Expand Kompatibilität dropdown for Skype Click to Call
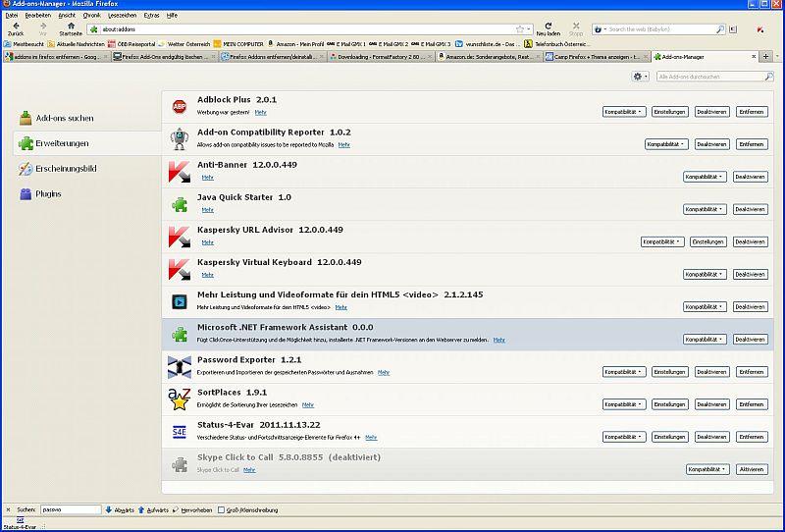Screen dimensions: 785x532 tap(706, 469)
